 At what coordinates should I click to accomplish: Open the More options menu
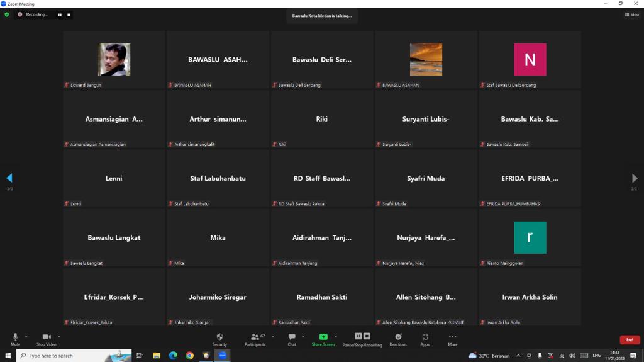coord(452,339)
